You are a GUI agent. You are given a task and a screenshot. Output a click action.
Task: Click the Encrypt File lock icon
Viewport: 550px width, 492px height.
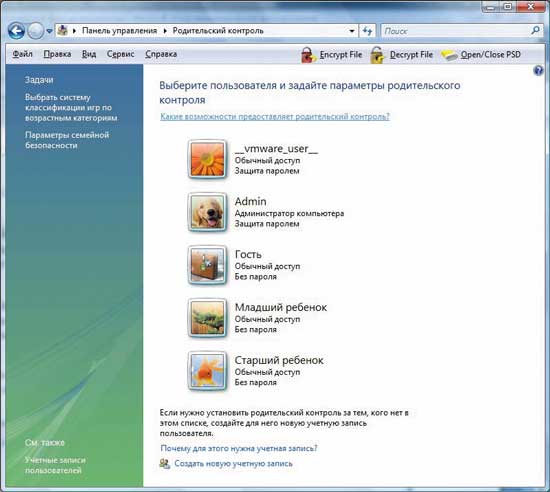(308, 55)
